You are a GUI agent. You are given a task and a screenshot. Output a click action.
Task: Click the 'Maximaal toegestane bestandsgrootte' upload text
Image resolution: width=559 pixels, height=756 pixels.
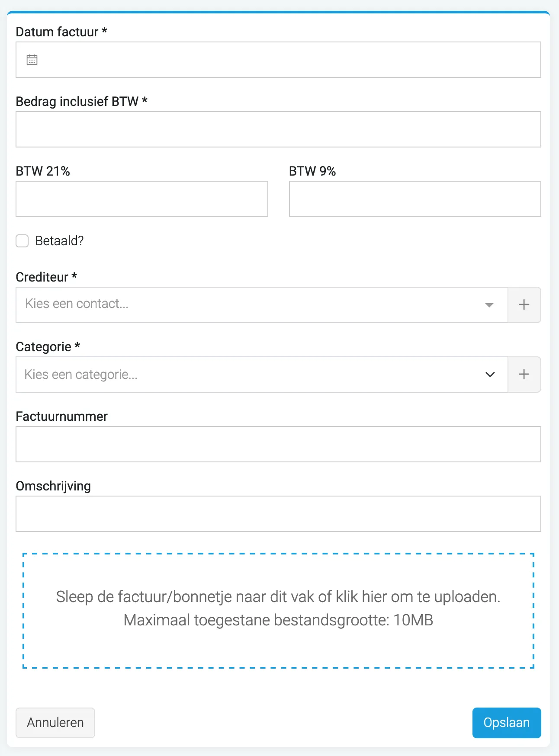pos(256,620)
